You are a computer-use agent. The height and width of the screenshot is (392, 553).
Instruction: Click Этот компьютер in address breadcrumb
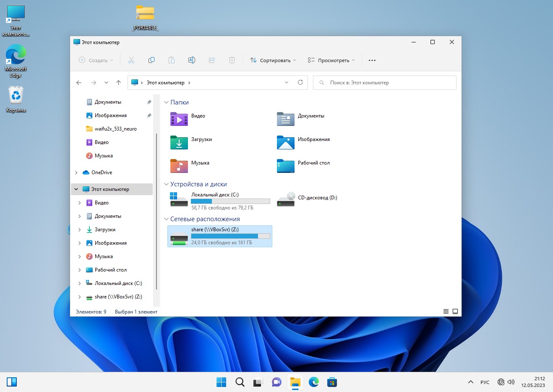tap(165, 83)
